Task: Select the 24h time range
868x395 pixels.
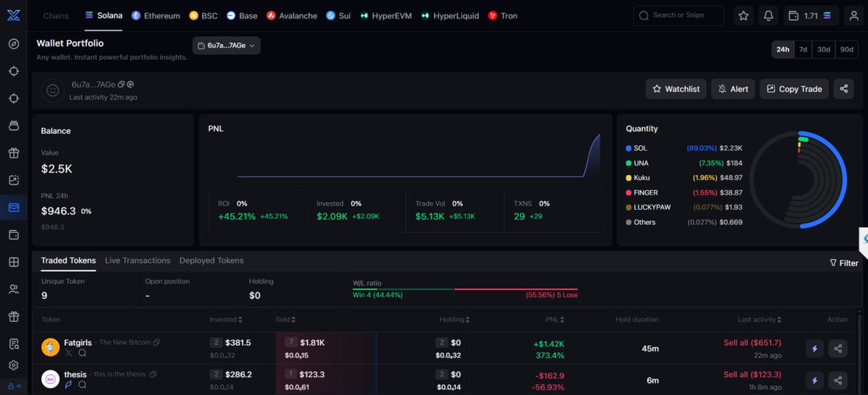Action: tap(783, 49)
